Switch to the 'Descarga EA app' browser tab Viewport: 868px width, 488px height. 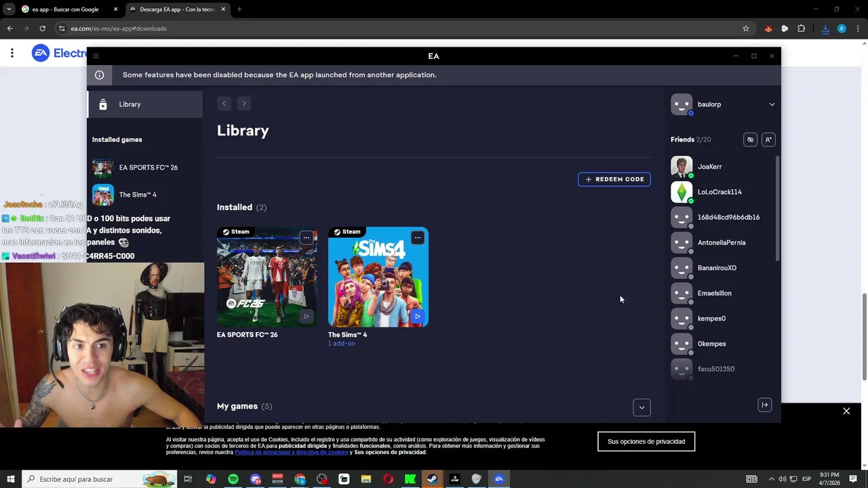(178, 9)
